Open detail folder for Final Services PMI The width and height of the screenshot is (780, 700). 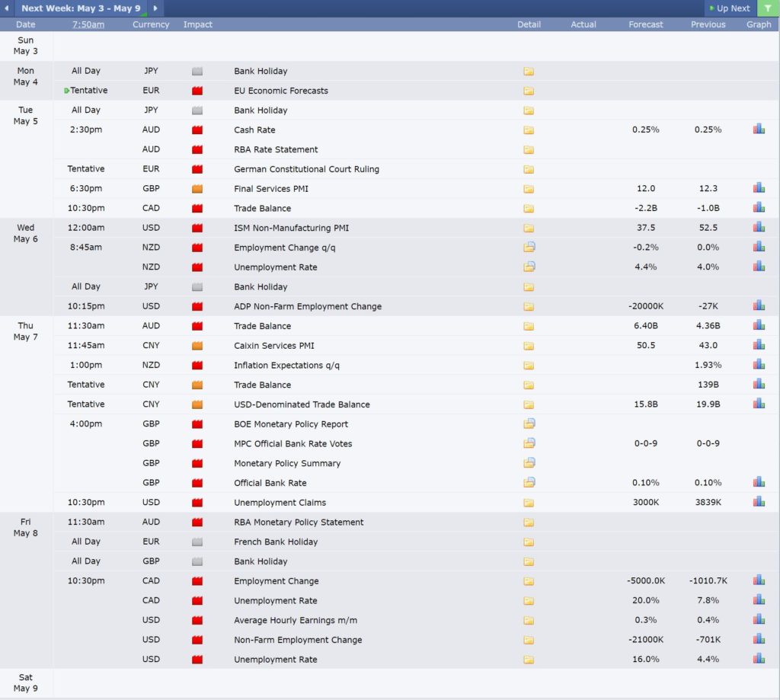pos(529,189)
